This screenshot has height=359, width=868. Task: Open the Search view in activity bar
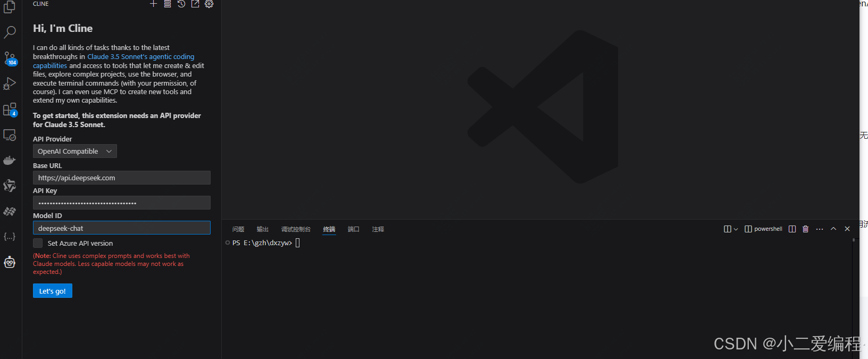pos(10,32)
